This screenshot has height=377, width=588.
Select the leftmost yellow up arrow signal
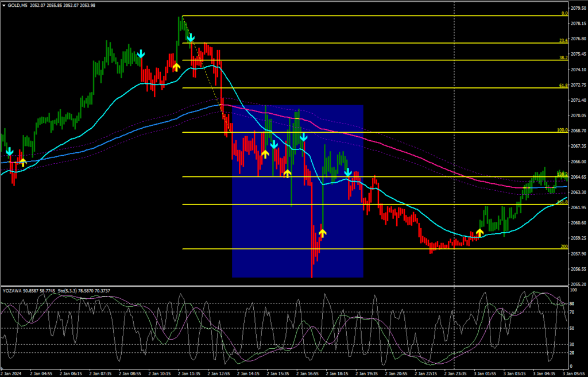[22, 161]
